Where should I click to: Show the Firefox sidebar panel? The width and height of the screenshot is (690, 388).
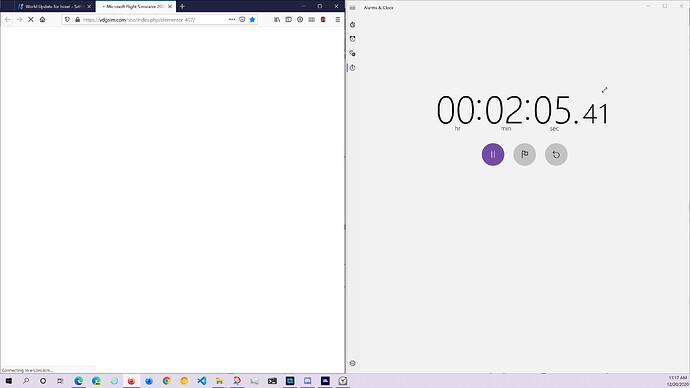(289, 19)
